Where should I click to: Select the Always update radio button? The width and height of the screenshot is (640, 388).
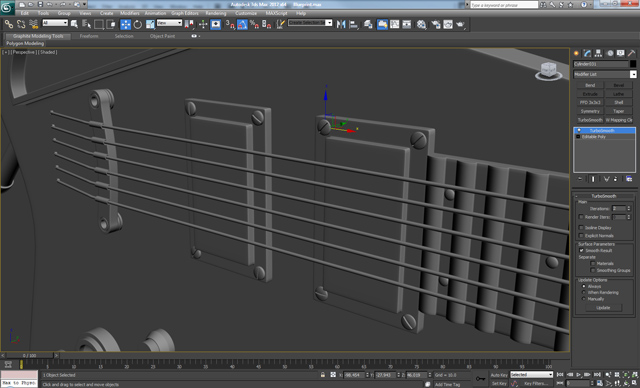point(584,286)
